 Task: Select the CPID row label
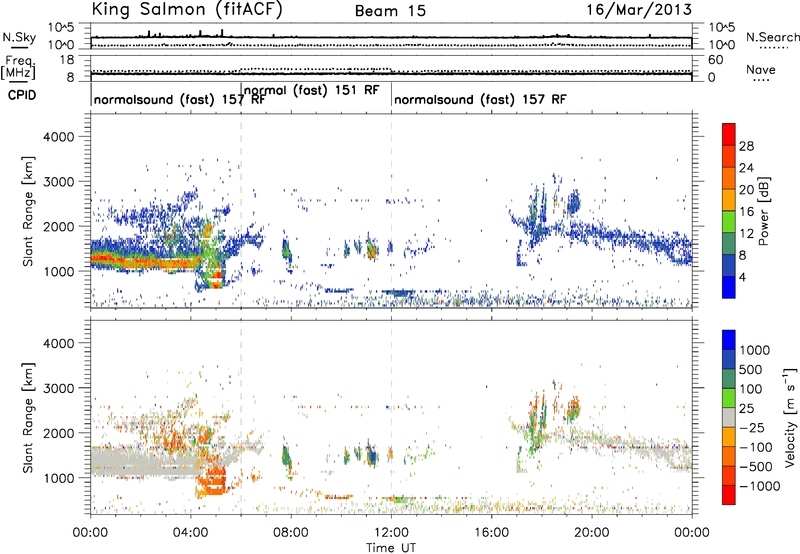pyautogui.click(x=22, y=95)
